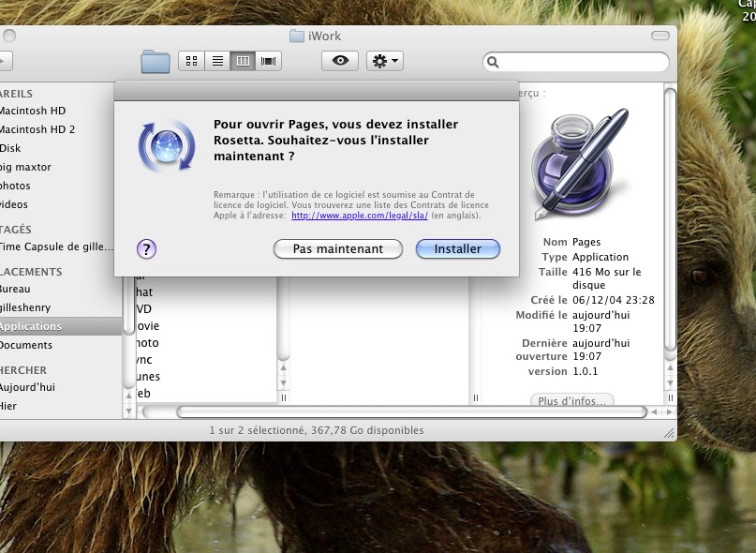Image resolution: width=756 pixels, height=553 pixels.
Task: Switch to list view in toolbar
Action: coord(217,61)
